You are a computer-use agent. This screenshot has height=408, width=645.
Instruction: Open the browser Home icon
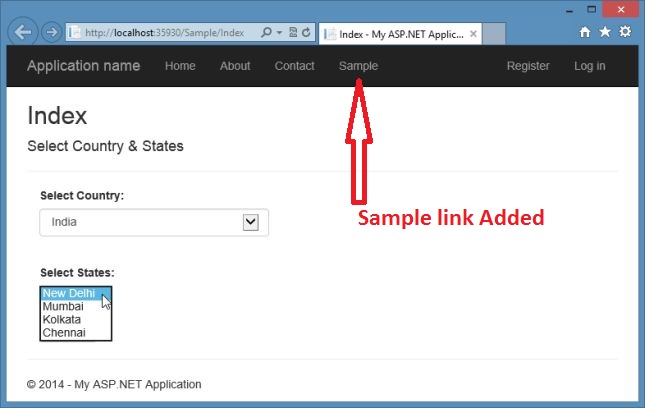coord(585,32)
